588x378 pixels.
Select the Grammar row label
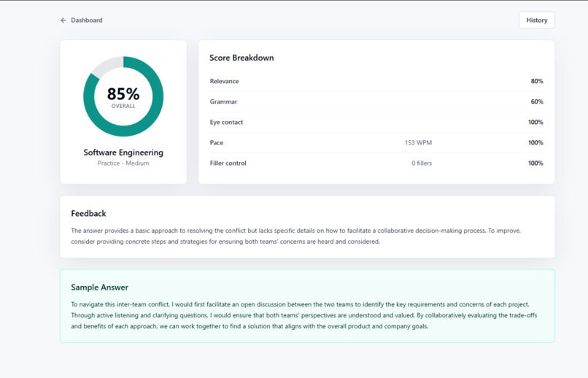[223, 101]
